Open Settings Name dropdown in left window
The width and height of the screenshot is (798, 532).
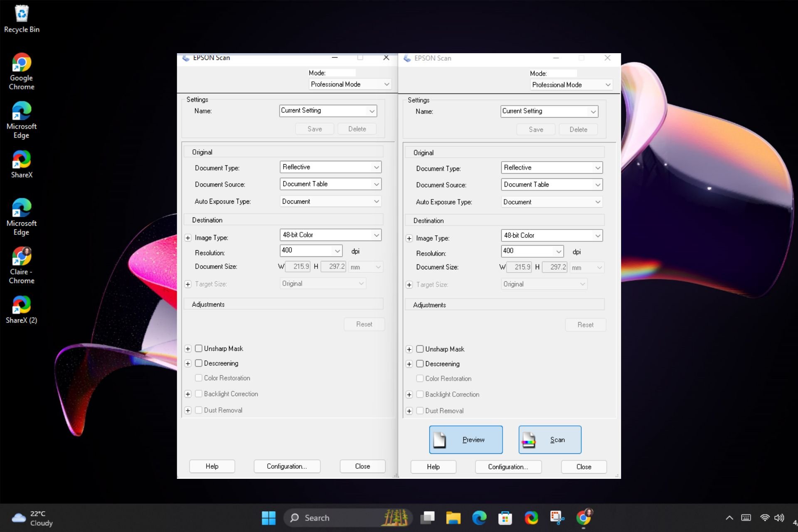click(328, 111)
